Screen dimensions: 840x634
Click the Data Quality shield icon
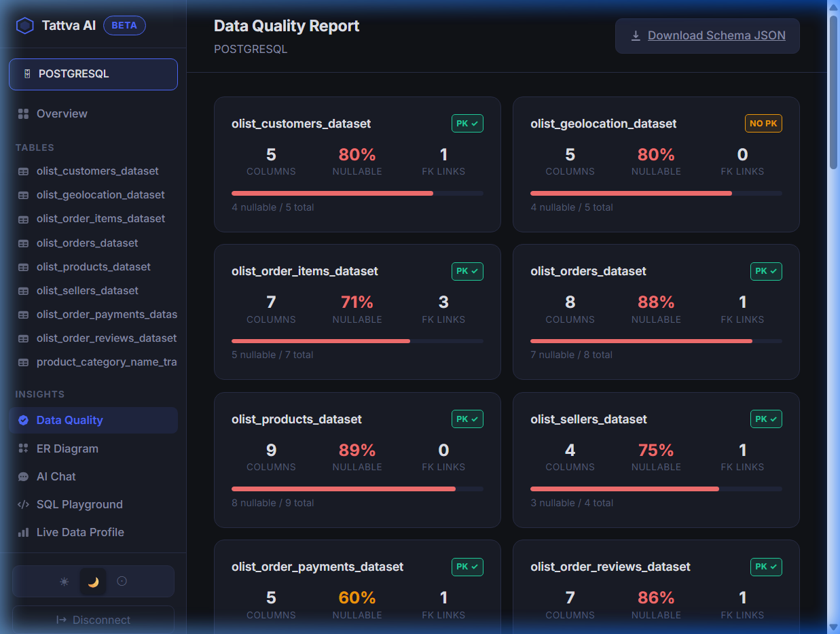22,420
